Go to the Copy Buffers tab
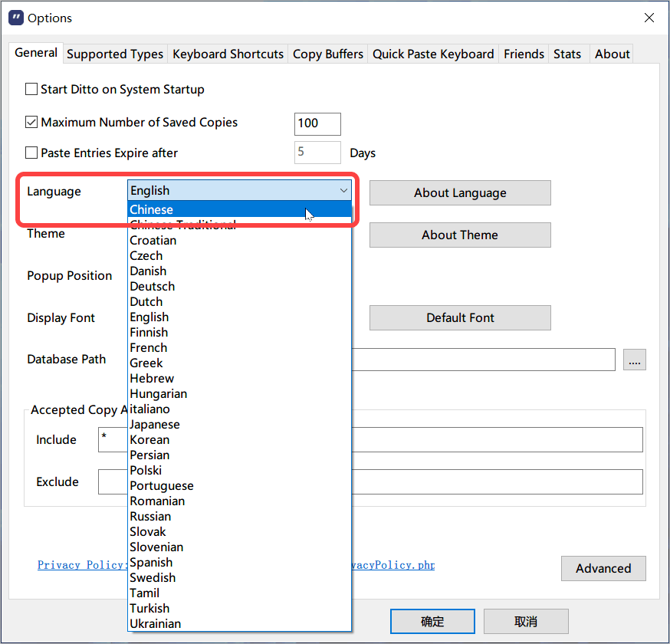This screenshot has height=644, width=670. pyautogui.click(x=328, y=54)
